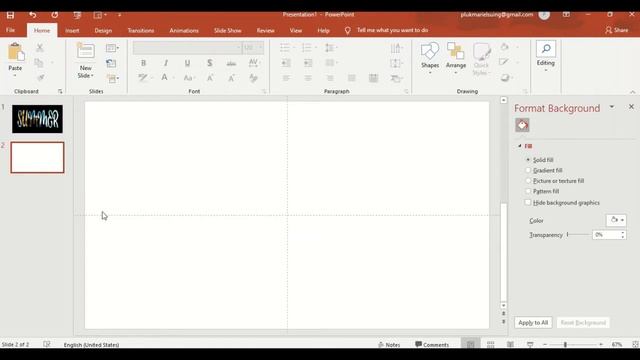Image resolution: width=640 pixels, height=360 pixels.
Task: Collapse the Fill section
Action: click(520, 146)
